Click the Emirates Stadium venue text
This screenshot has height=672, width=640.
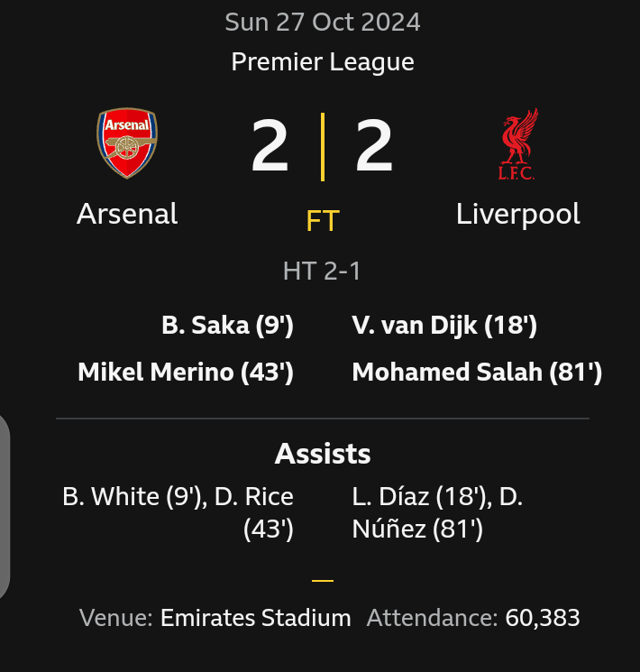[255, 618]
